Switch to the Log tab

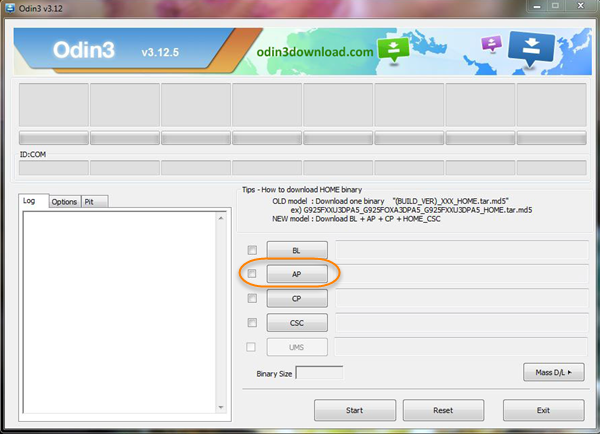[x=33, y=201]
